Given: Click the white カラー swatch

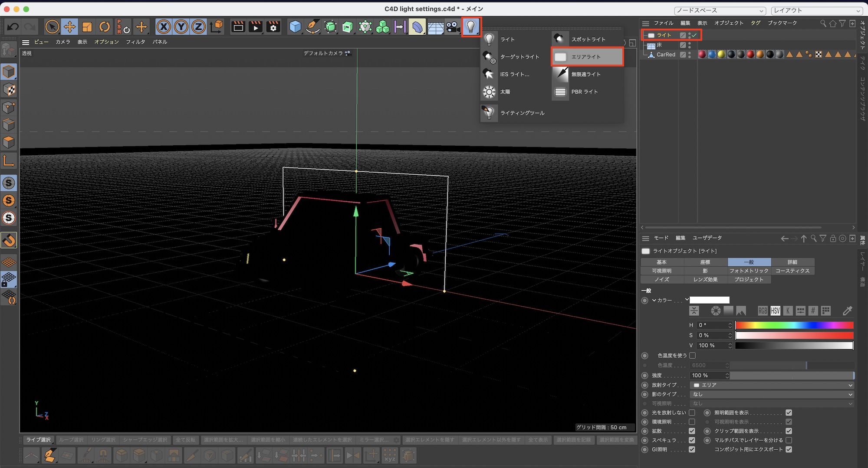Looking at the screenshot, I should 710,300.
